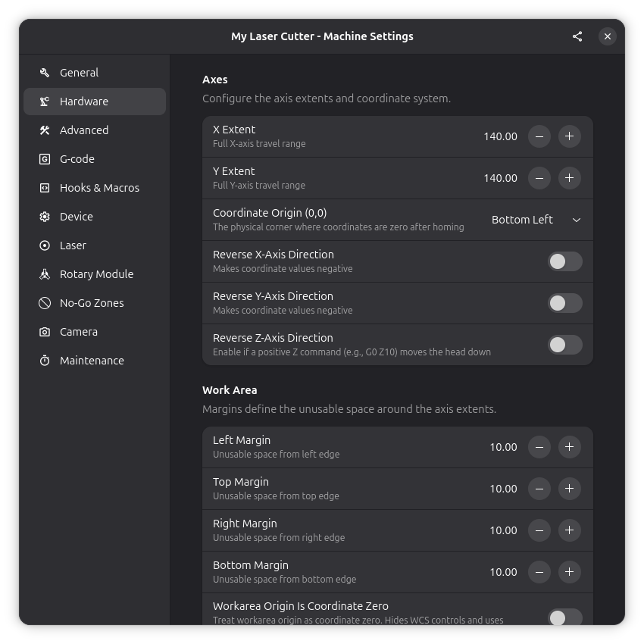Open the Advanced settings page

tap(84, 130)
